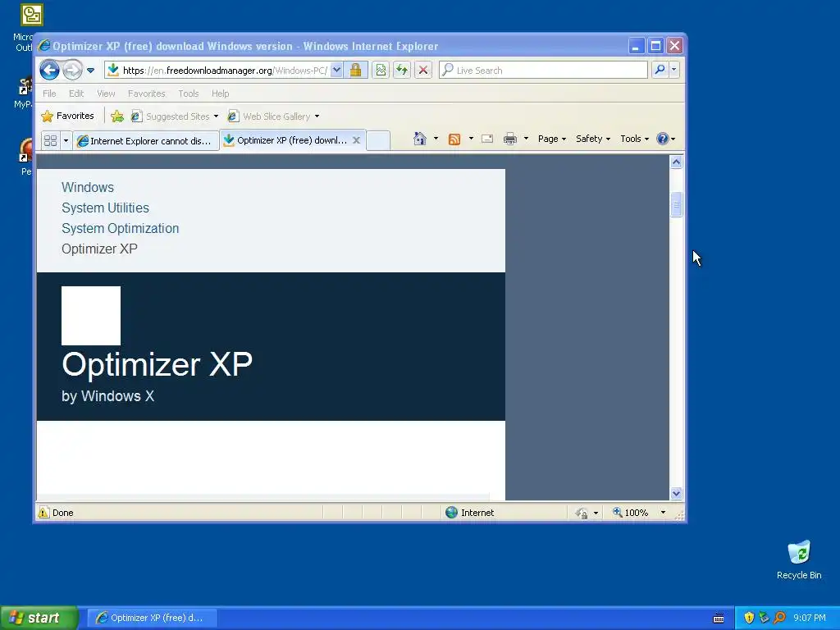Click the Favorites star button

coord(68,116)
